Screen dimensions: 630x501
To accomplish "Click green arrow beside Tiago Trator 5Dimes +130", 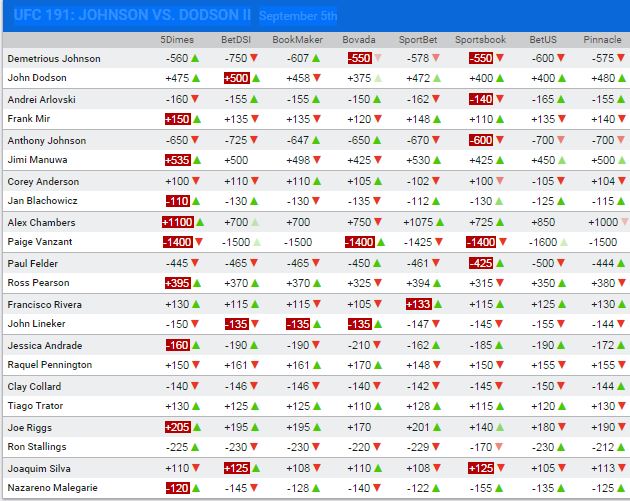I will click(x=196, y=406).
